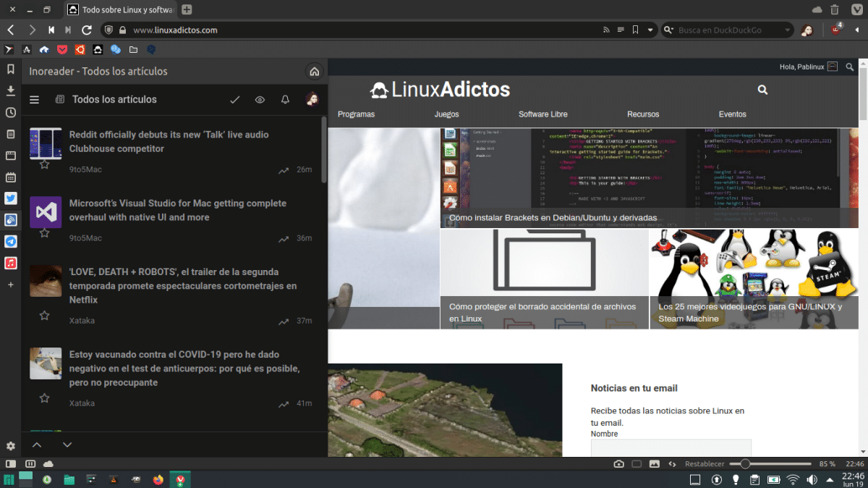
Task: Adjust the page zoom slider
Action: 744,463
